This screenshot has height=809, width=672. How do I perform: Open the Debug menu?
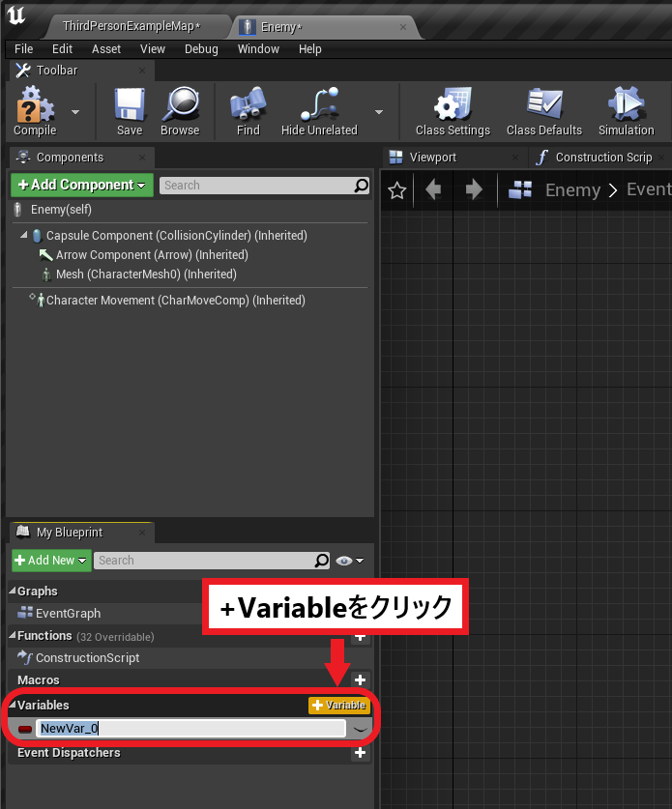[201, 49]
